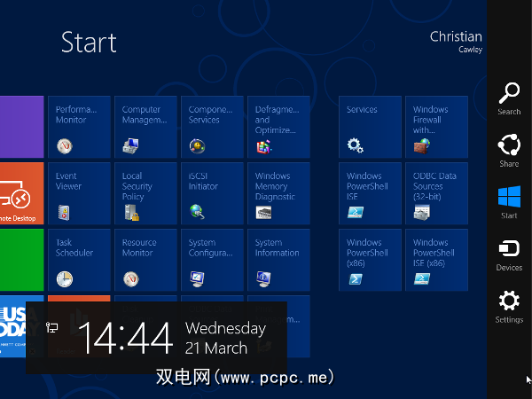Open the Share charm
Screen dimensions: 532x399
[x=509, y=151]
